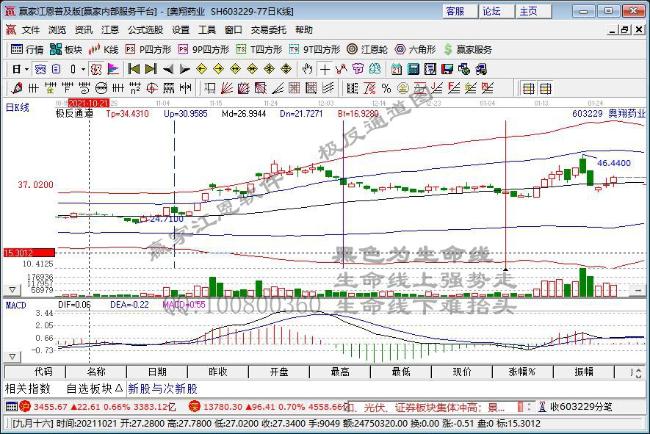The image size is (650, 434).
Task: Open the 资讯 menu
Action: point(83,30)
